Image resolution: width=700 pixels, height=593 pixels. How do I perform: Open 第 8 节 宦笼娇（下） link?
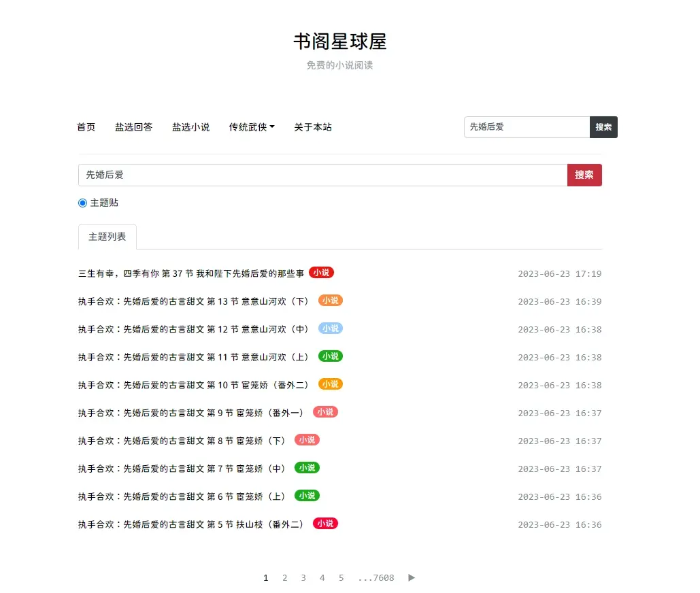pos(182,441)
